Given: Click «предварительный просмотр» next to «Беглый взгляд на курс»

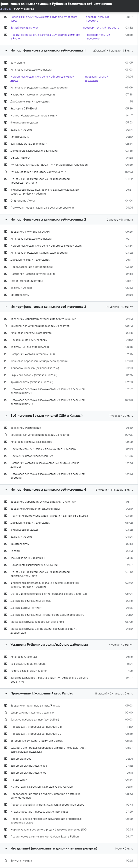Looking at the screenshot, I should tap(101, 28).
